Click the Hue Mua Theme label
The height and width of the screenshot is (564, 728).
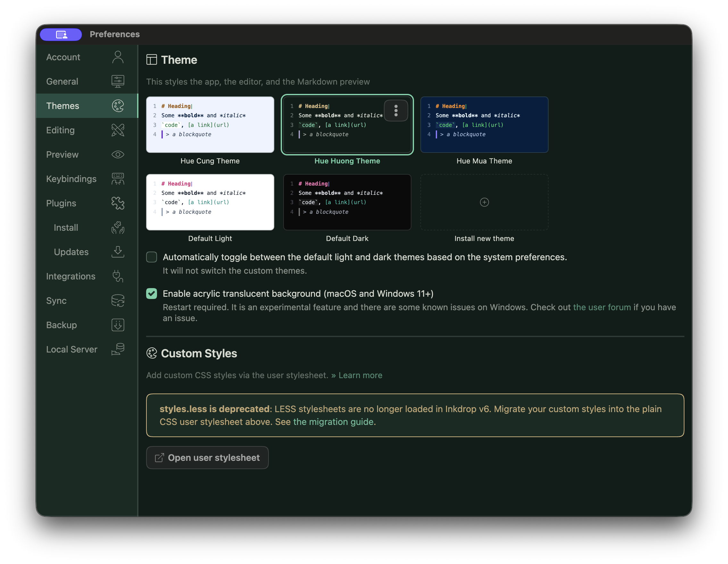coord(484,161)
